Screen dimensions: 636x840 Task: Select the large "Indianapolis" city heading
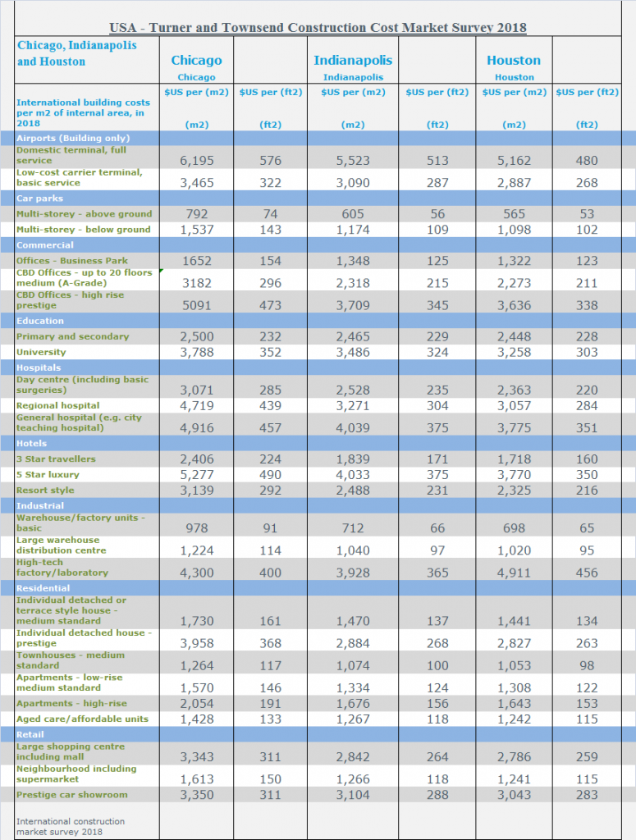[353, 61]
